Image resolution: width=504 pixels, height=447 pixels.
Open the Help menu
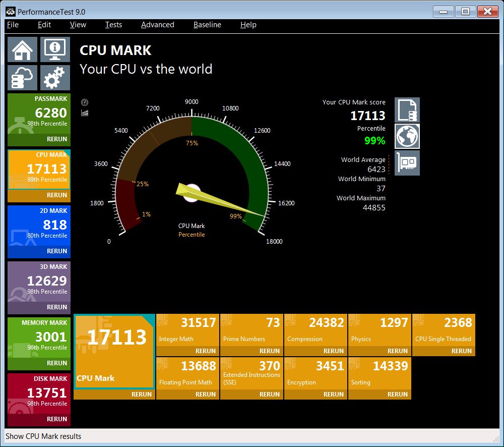(x=248, y=25)
